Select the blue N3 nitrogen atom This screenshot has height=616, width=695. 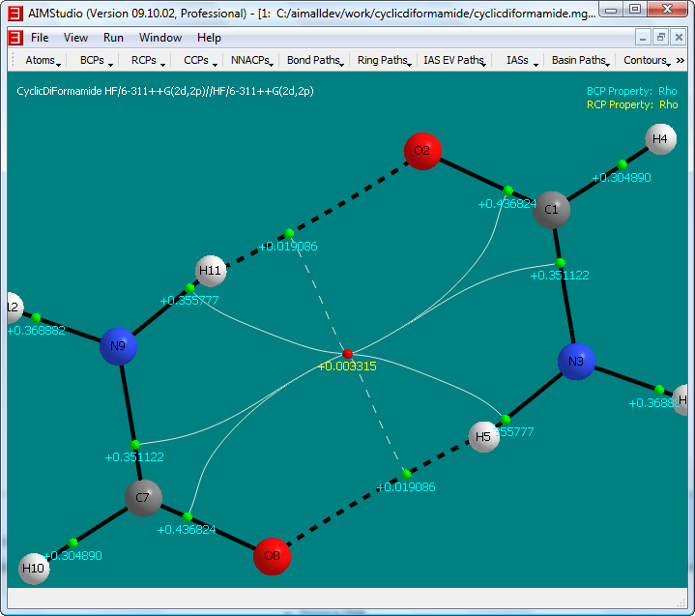576,362
